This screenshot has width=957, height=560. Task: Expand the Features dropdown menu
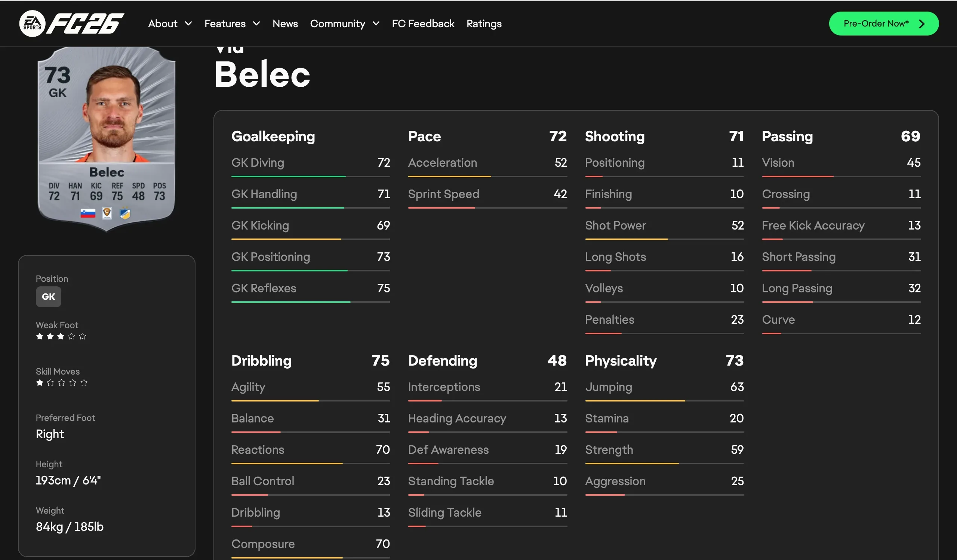click(x=232, y=24)
